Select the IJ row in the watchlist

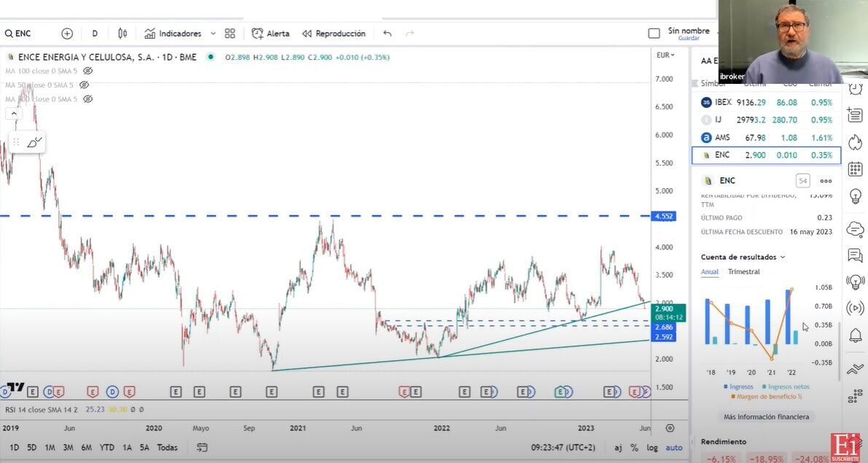[x=766, y=120]
